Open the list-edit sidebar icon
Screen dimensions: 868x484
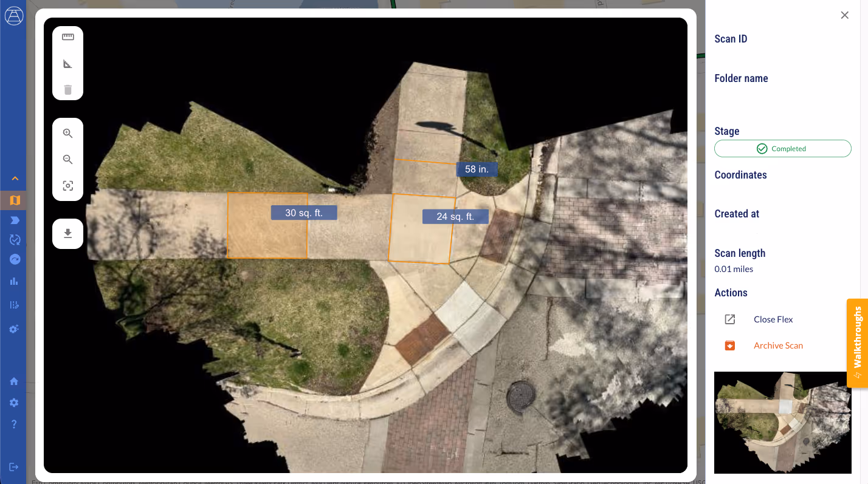15,305
